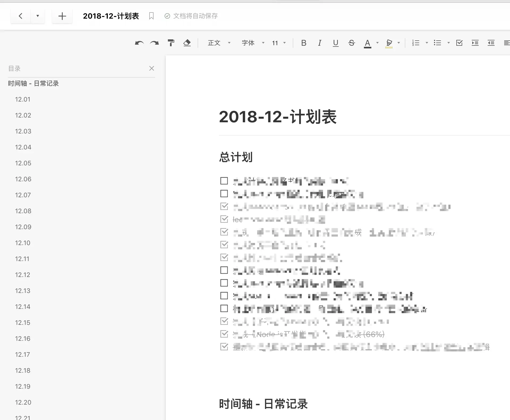This screenshot has width=510, height=420.
Task: Click the redo arrow icon
Action: coord(154,43)
